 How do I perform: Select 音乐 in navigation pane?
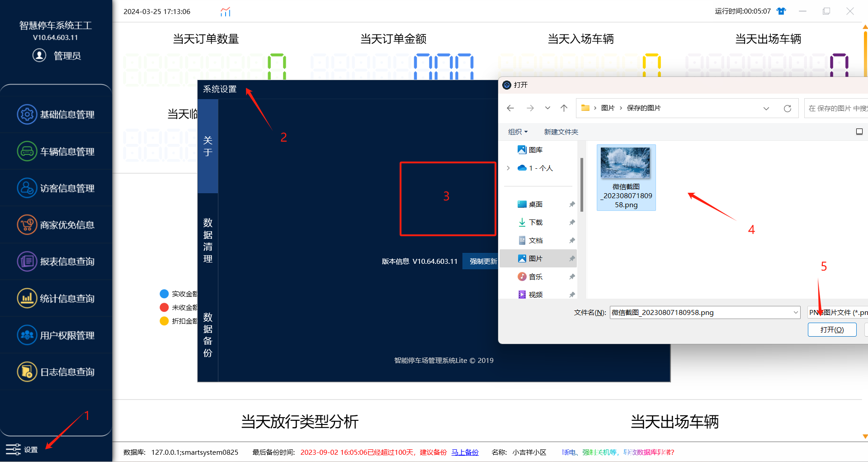530,276
